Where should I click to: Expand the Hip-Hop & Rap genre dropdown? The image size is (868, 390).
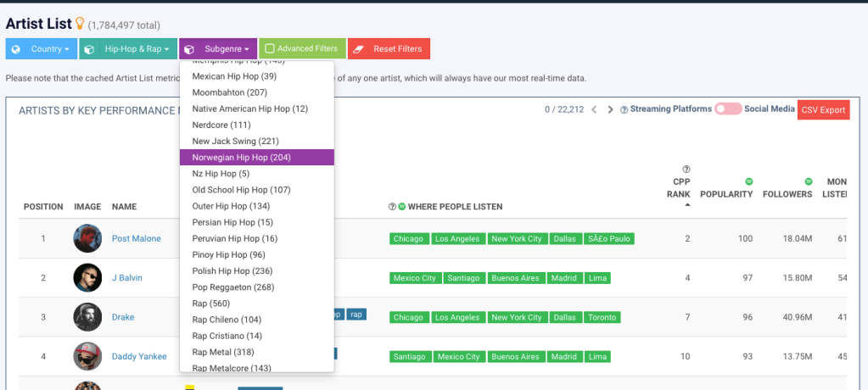128,49
